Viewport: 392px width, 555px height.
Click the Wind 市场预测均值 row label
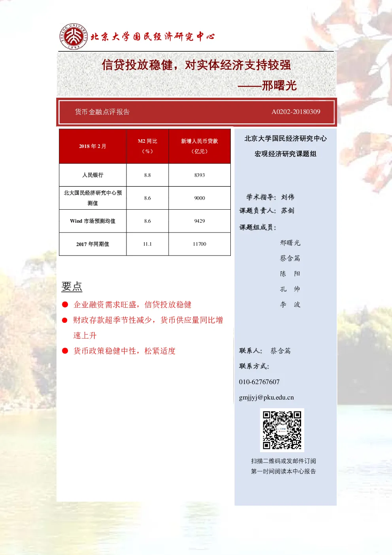coord(92,221)
